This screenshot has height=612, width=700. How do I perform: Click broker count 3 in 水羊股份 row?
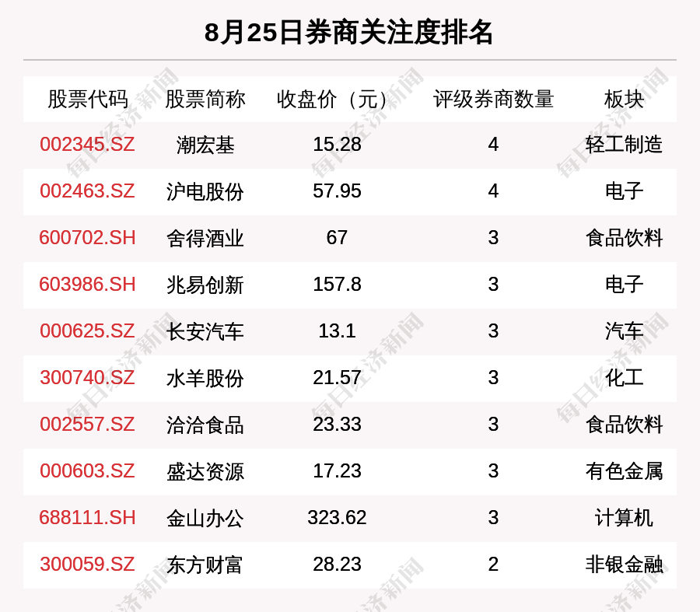click(493, 378)
